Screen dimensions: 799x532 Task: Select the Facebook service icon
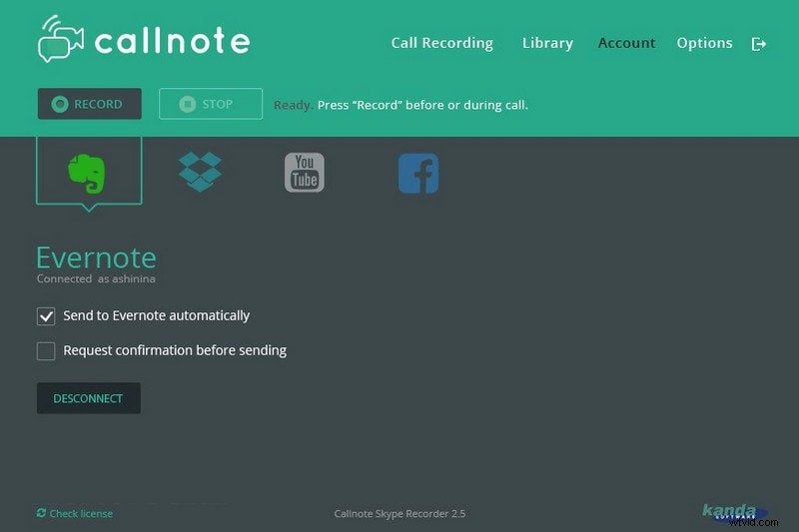coord(418,174)
